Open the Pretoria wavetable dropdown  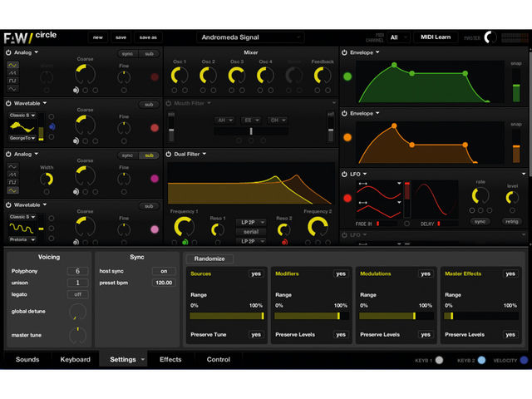(x=22, y=239)
